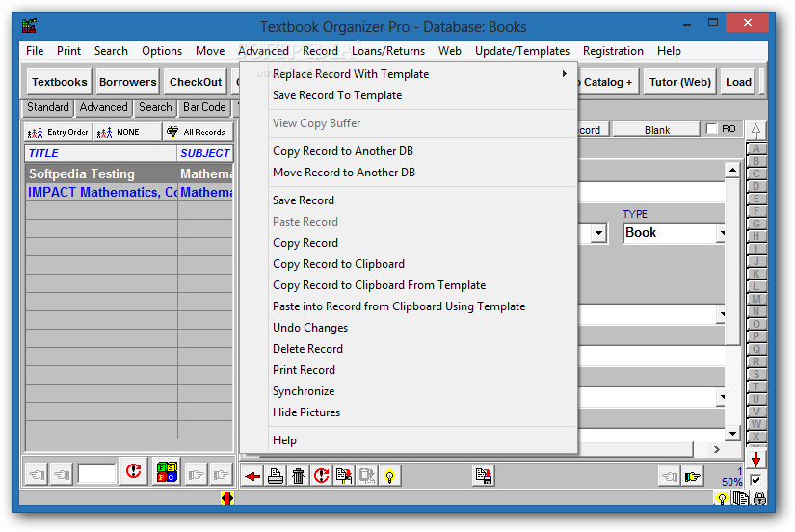Click the record number input field
795x532 pixels.
96,473
